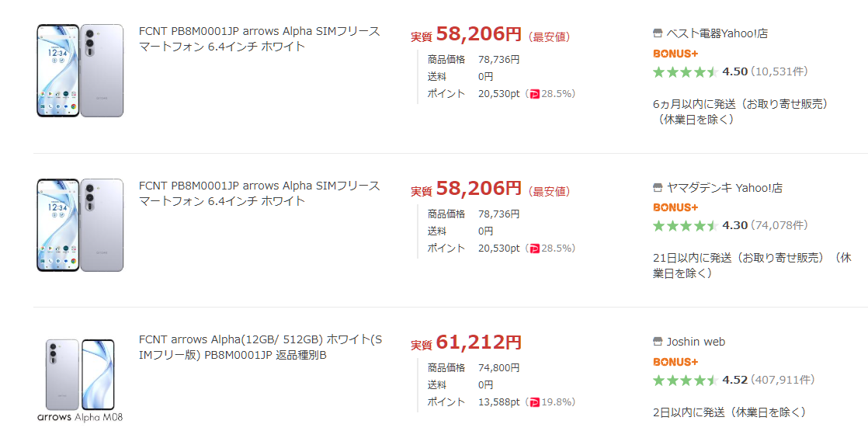Click the BONUS+ badge under Joshin web
This screenshot has height=445, width=868.
tap(675, 361)
